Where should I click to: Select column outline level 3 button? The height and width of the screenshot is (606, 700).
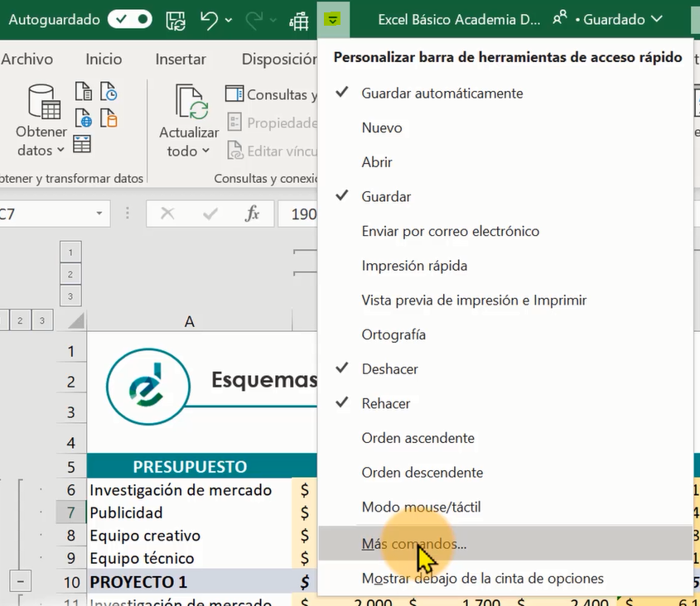pos(70,296)
